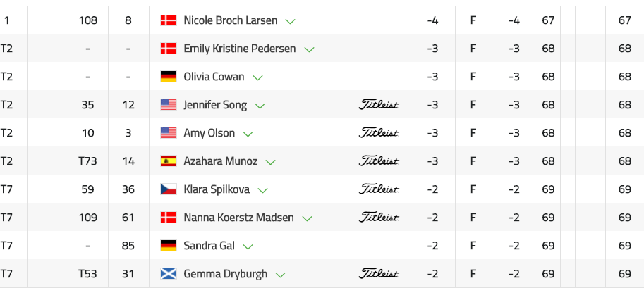Open Olivia Cowan player name

point(214,77)
